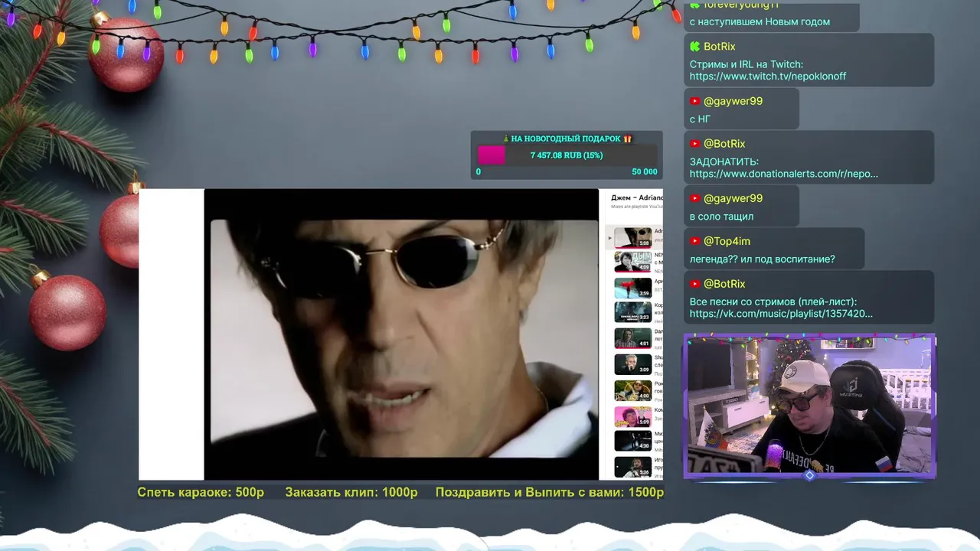
Task: Open the 5:36 playlist video thumbnail
Action: pyautogui.click(x=632, y=467)
